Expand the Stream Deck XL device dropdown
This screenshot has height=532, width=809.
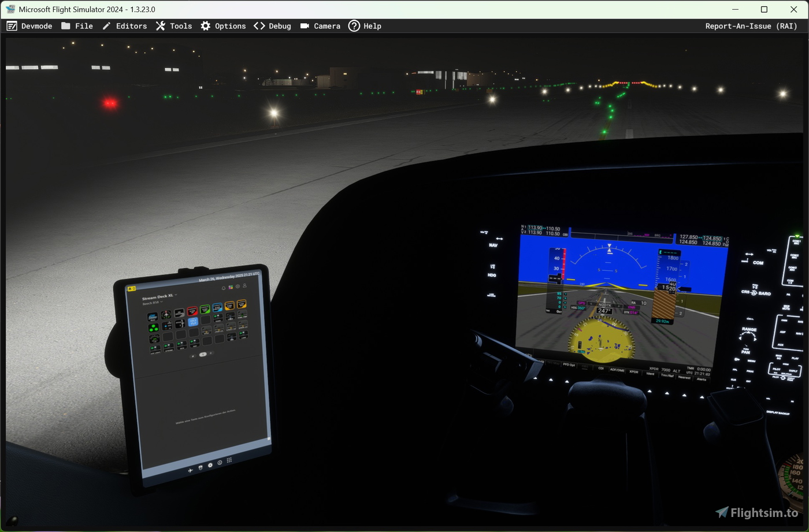tap(176, 295)
